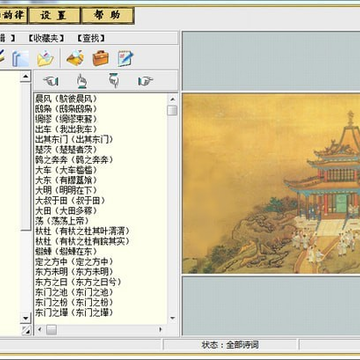Image resolution: width=360 pixels, height=360 pixels.
Task: Click poem list horizontal scroll right arrow
Action: pos(161,330)
